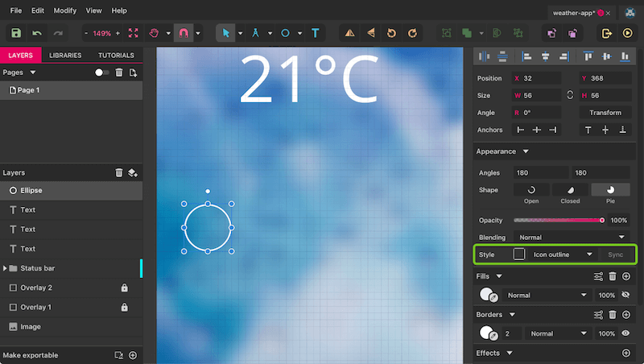Toggle visibility of the border
Image resolution: width=644 pixels, height=364 pixels.
[x=625, y=333]
